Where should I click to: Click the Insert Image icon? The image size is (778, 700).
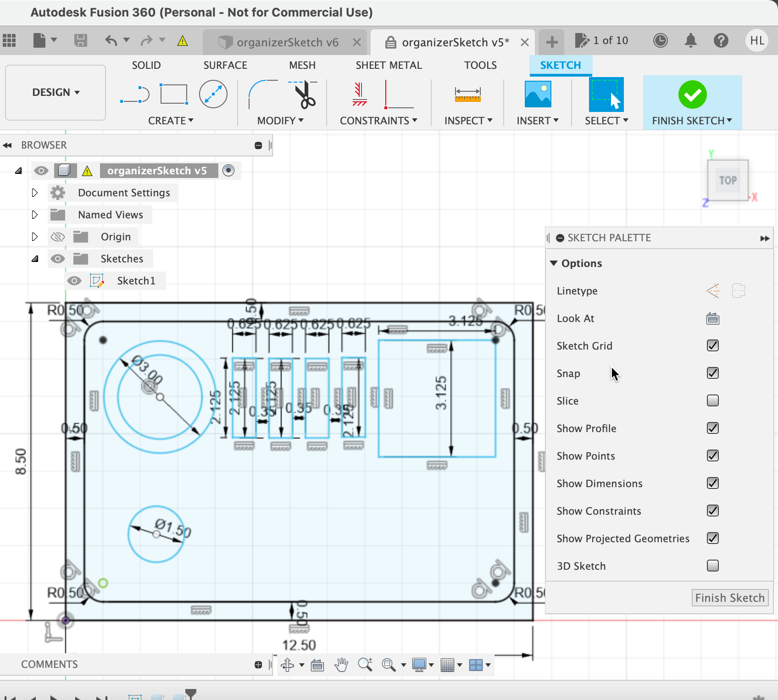pyautogui.click(x=538, y=94)
